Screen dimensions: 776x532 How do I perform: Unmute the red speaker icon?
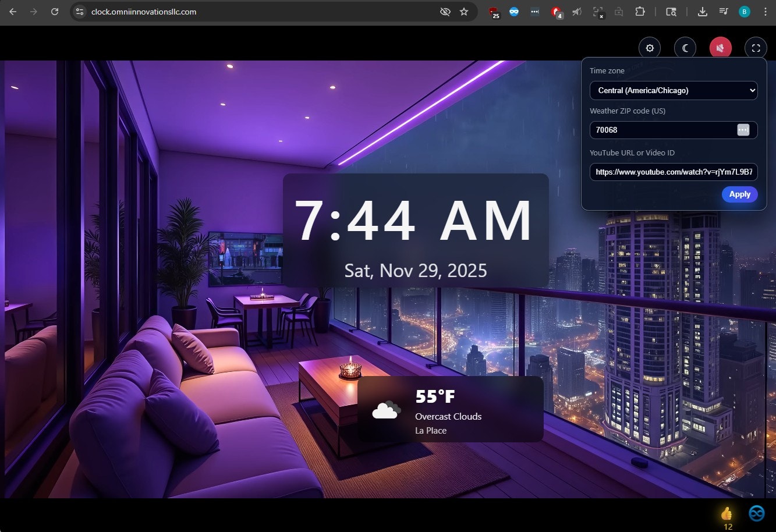pyautogui.click(x=721, y=48)
